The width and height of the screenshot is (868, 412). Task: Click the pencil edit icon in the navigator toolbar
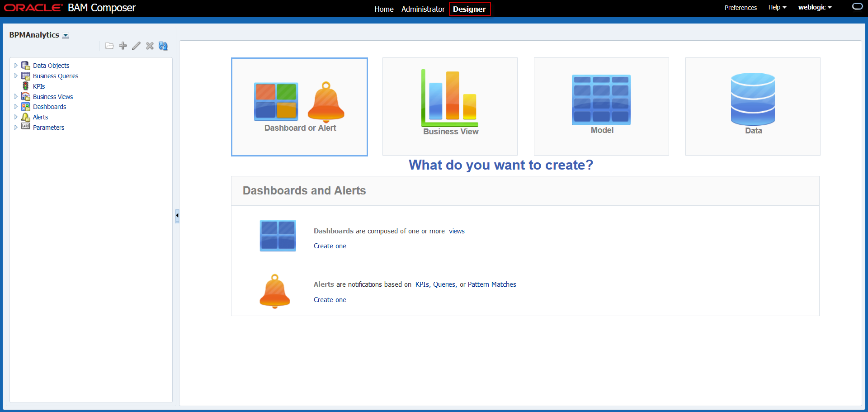tap(136, 46)
